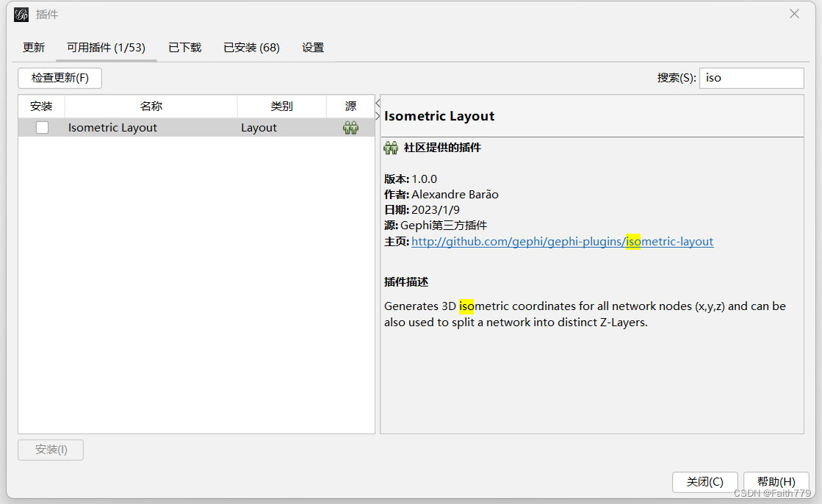Switch to the 更新 tab
Screen dimensions: 822x504
pos(34,48)
